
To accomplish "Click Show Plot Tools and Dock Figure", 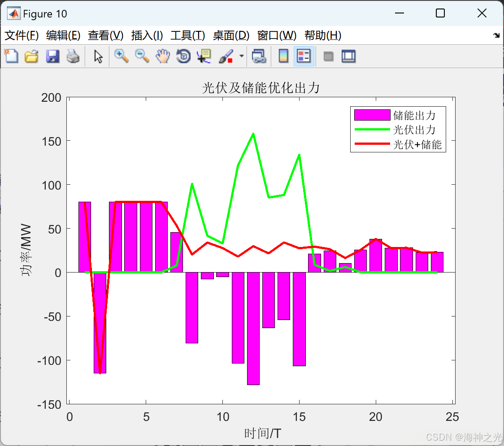I will (x=348, y=56).
